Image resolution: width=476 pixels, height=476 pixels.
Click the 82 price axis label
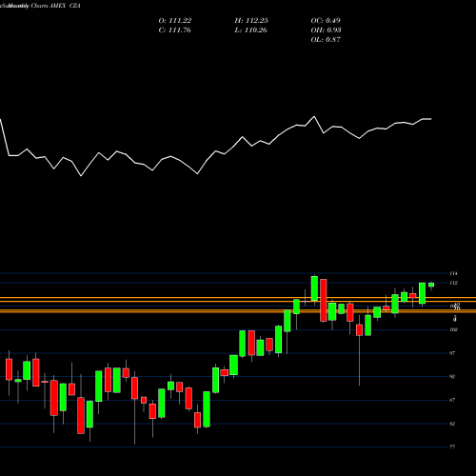452,424
